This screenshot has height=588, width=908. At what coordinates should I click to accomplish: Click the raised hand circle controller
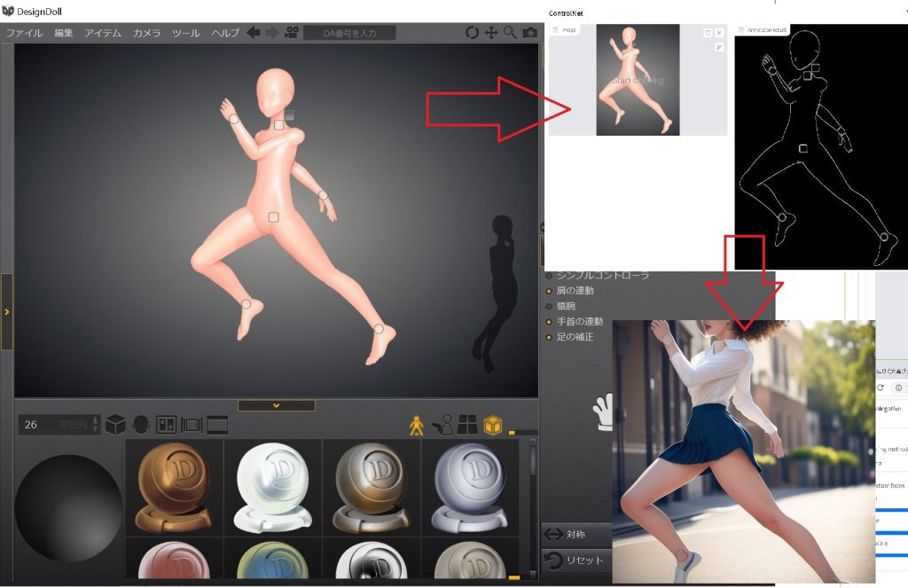tap(234, 119)
